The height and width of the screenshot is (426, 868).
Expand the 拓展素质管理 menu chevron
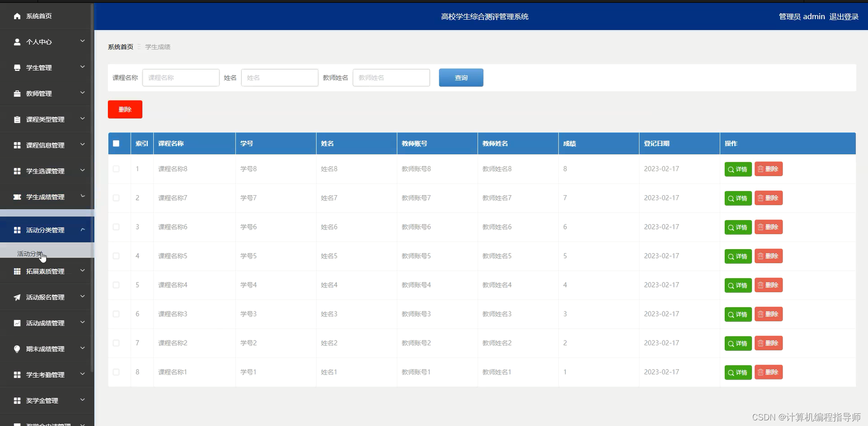pos(83,271)
